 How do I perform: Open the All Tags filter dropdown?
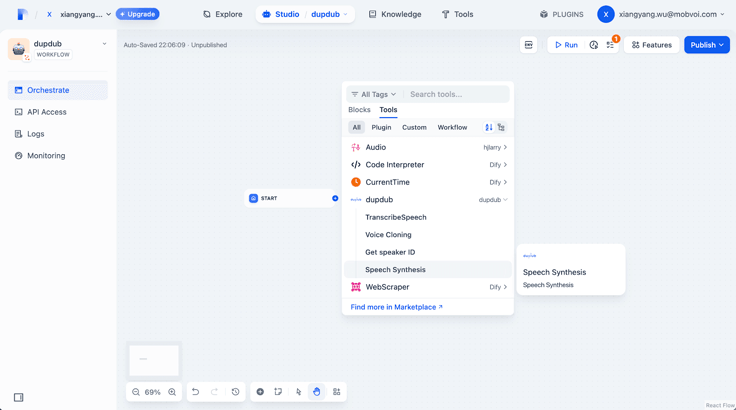(374, 94)
